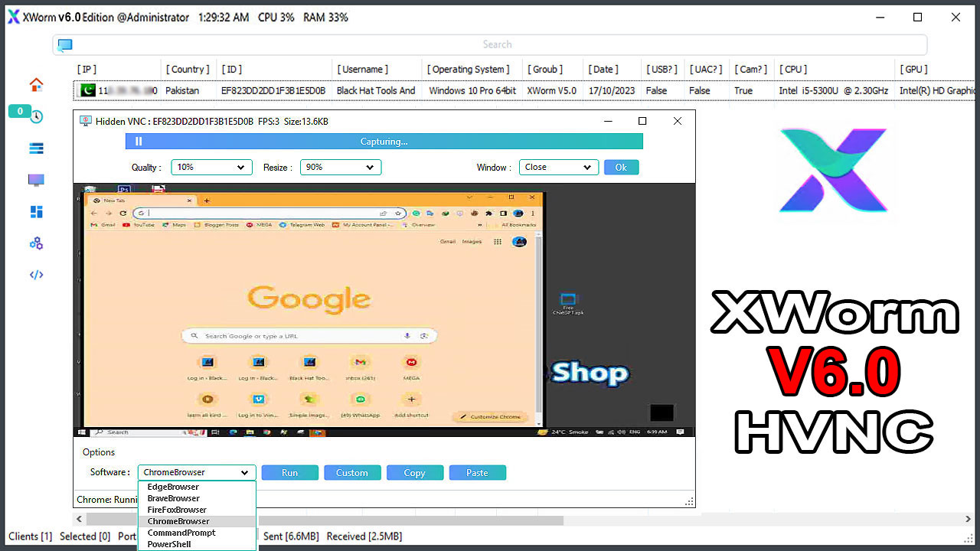Open the Window action dropdown set to Close
This screenshot has width=980, height=551.
pos(558,167)
